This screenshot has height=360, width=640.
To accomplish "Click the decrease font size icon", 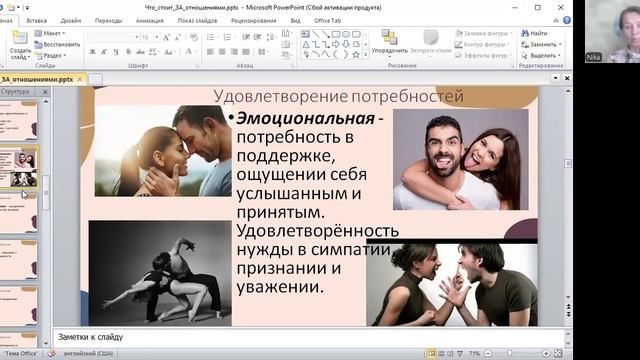I will [178, 38].
